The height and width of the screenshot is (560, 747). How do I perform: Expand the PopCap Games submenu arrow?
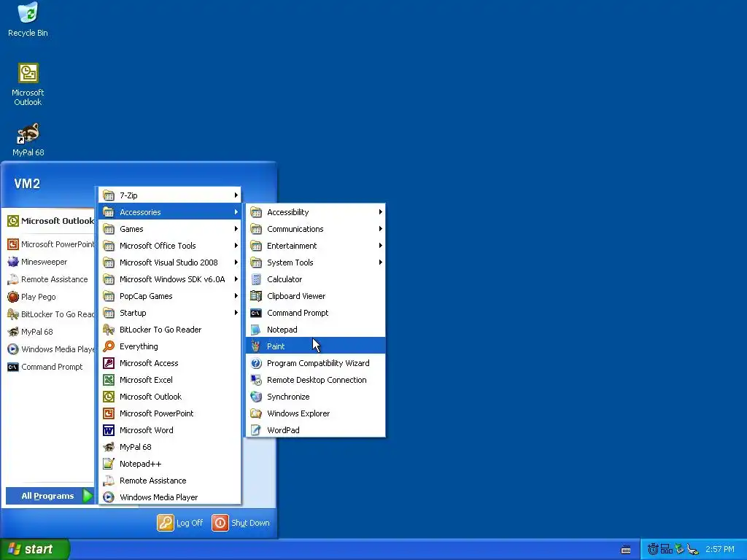[236, 296]
